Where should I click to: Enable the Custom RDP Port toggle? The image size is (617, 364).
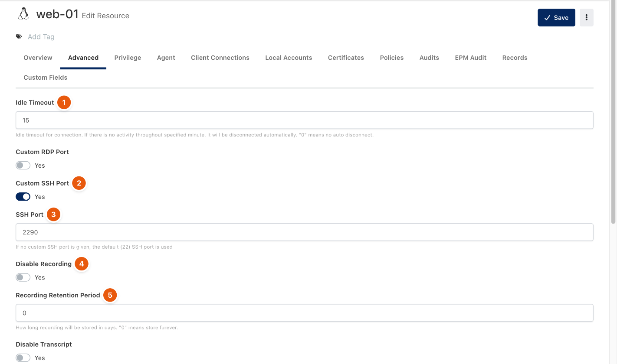(x=23, y=166)
